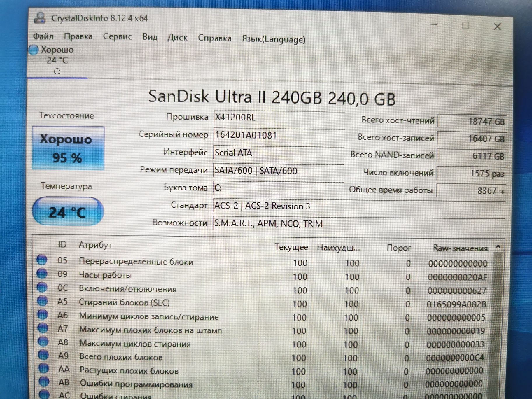Click the Хорошо 95 % health status button

(68, 148)
